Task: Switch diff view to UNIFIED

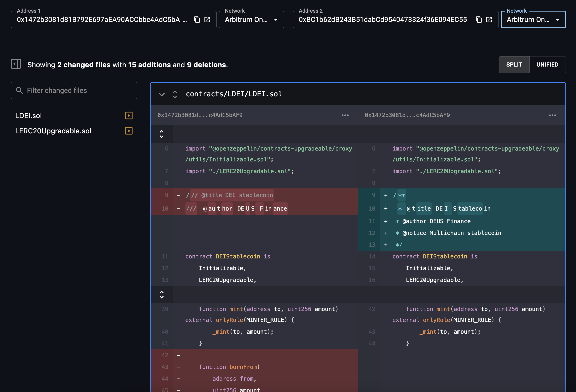Action: click(x=547, y=64)
